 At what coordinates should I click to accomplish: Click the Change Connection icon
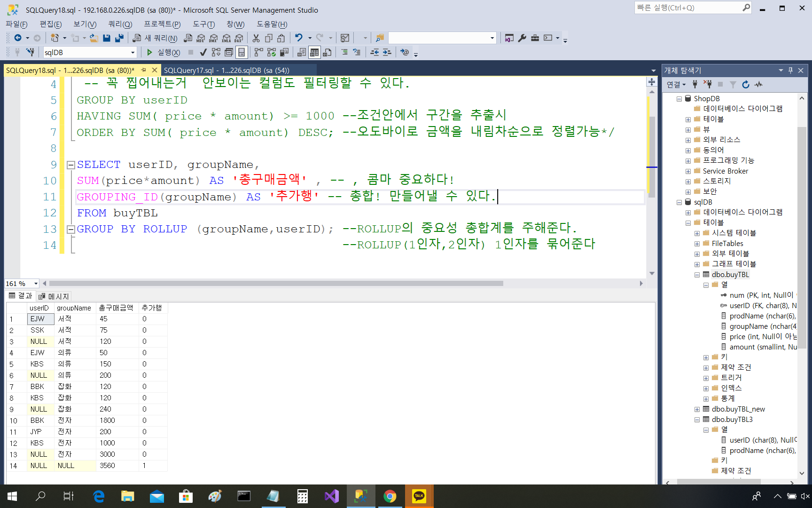point(30,52)
